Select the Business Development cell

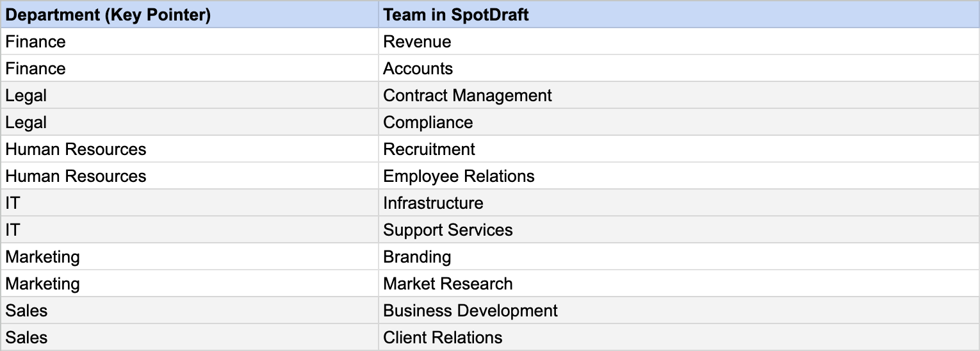[470, 311]
